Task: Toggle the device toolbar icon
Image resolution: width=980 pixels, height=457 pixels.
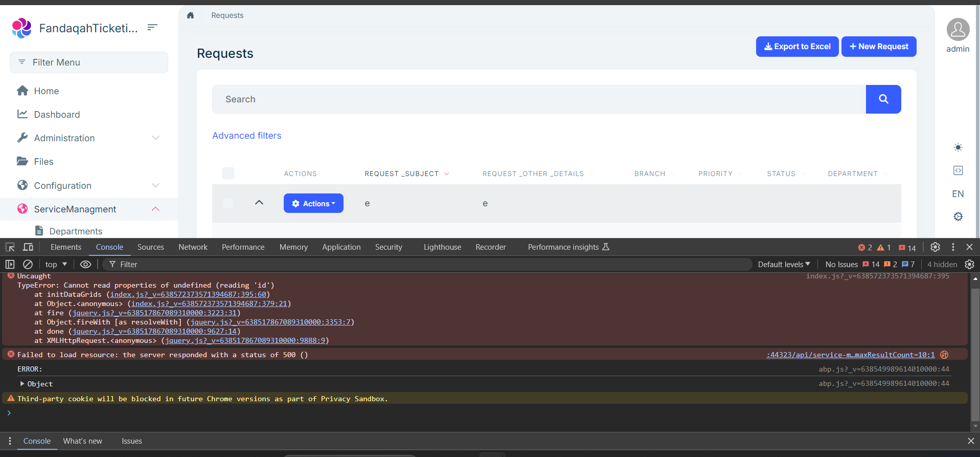Action: [x=28, y=247]
